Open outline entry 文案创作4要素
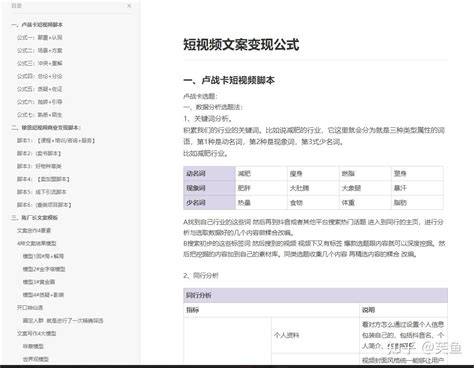This screenshot has height=368, width=474. pyautogui.click(x=34, y=231)
